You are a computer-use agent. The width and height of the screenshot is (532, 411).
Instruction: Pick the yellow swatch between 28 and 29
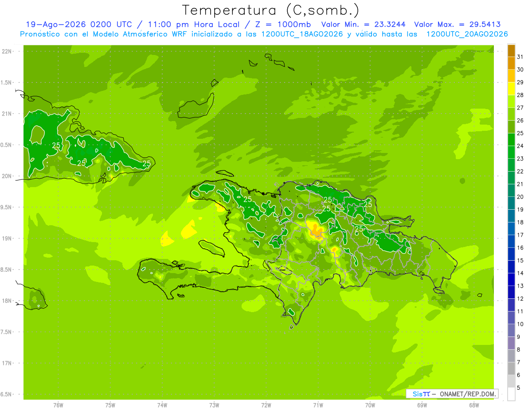(x=511, y=89)
